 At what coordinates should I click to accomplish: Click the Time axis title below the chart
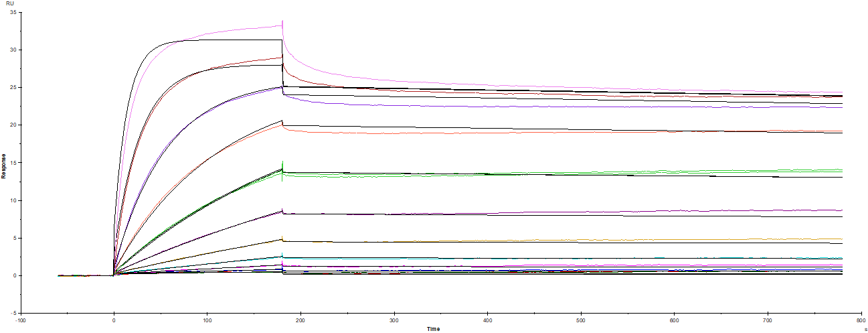[433, 328]
